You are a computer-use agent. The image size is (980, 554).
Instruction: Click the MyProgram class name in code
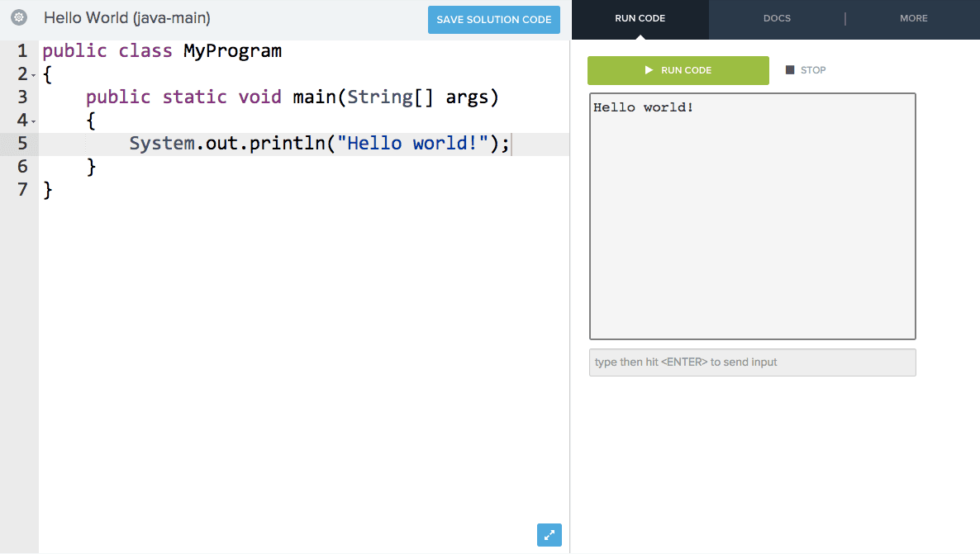coord(232,51)
